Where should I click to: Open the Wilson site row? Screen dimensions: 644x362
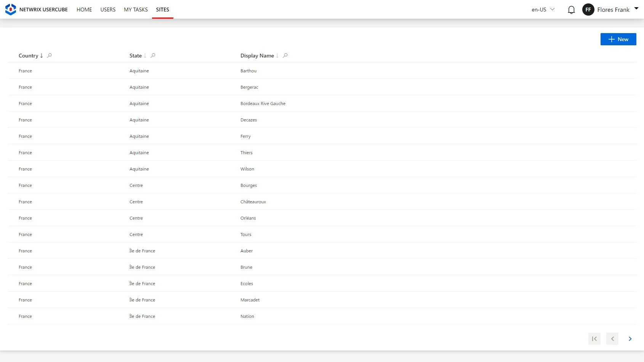pyautogui.click(x=322, y=169)
